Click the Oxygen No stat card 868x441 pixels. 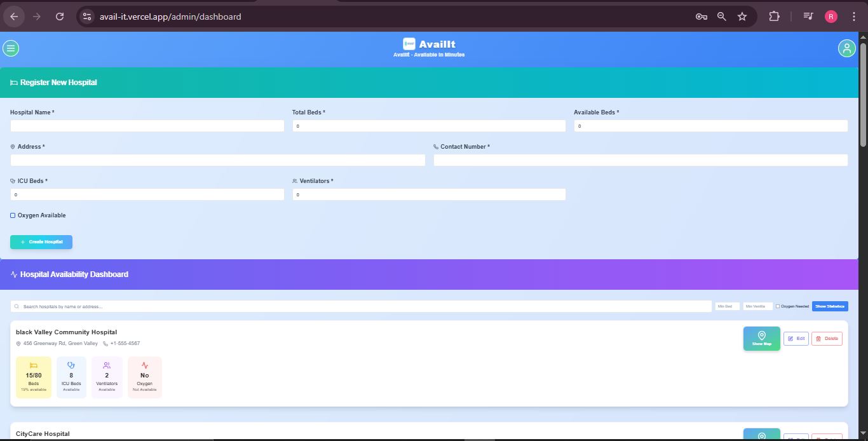(145, 377)
